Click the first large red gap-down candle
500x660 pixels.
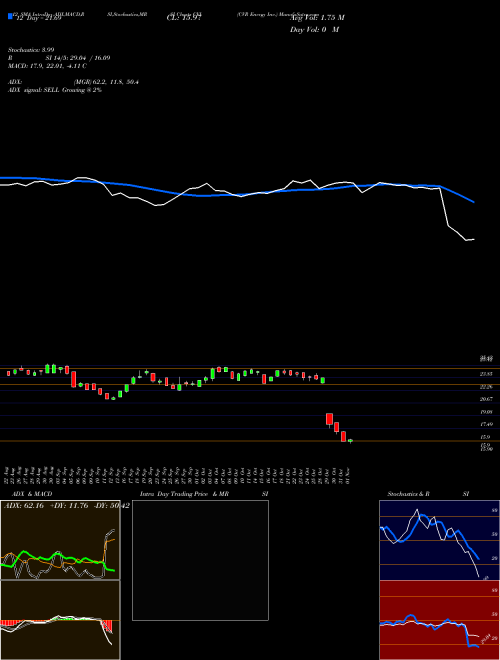click(x=330, y=420)
